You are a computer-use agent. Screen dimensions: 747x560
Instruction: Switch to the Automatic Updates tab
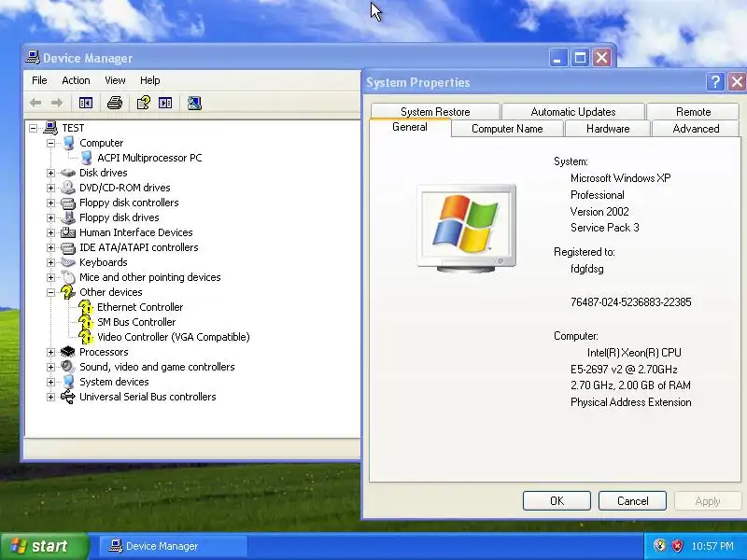click(x=573, y=111)
